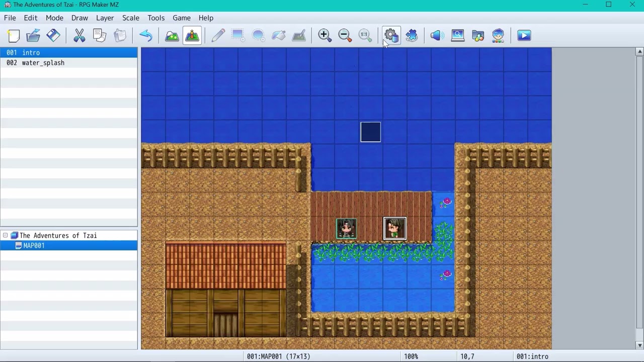Click the 100% zoom status text
This screenshot has width=644, height=362.
pyautogui.click(x=411, y=356)
